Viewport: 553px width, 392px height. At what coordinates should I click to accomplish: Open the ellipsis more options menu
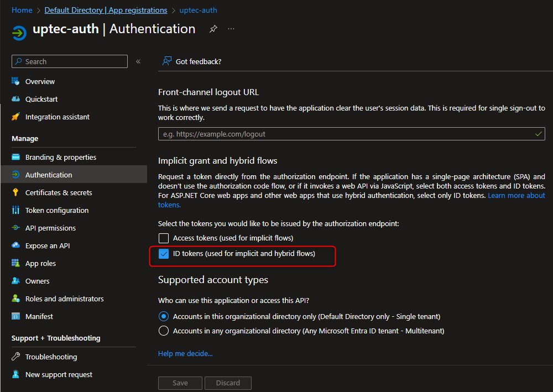point(231,29)
